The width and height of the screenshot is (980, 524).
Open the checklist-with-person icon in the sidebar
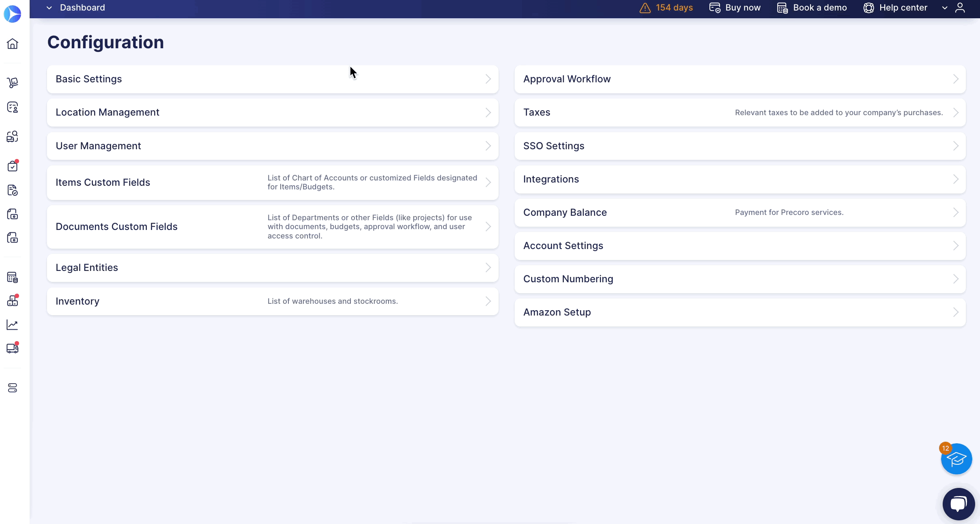(13, 107)
